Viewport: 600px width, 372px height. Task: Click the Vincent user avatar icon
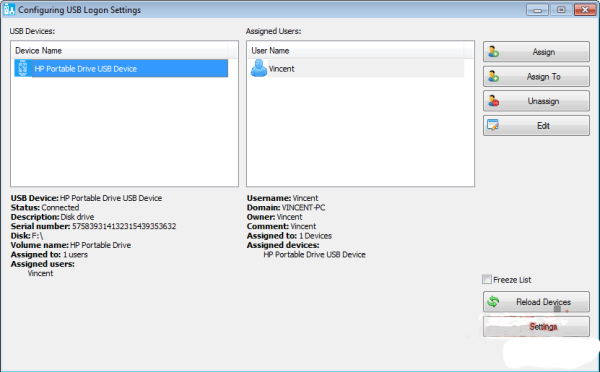[x=259, y=68]
